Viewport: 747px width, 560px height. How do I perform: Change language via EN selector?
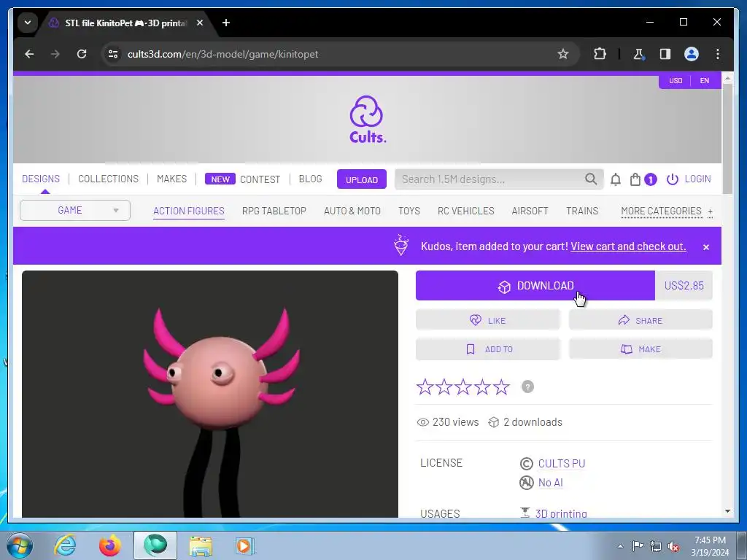705,81
